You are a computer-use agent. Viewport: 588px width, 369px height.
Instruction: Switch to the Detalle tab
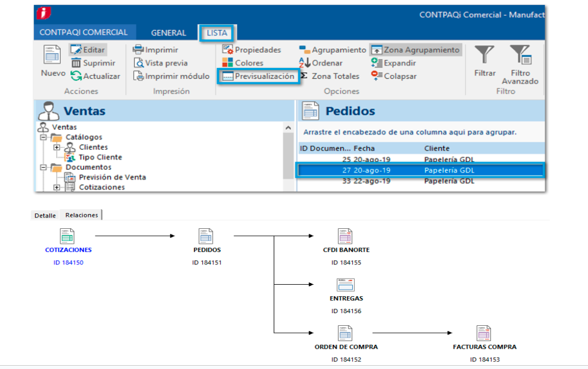45,216
